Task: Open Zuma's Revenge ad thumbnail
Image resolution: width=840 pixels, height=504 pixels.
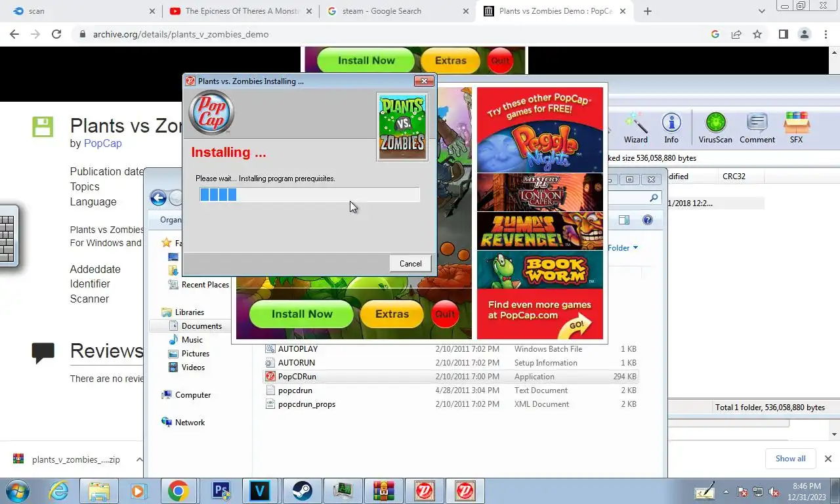Action: coord(539,230)
